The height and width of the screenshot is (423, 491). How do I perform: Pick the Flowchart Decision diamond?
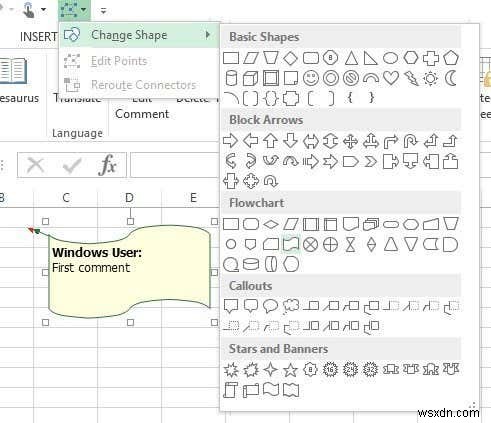(271, 224)
